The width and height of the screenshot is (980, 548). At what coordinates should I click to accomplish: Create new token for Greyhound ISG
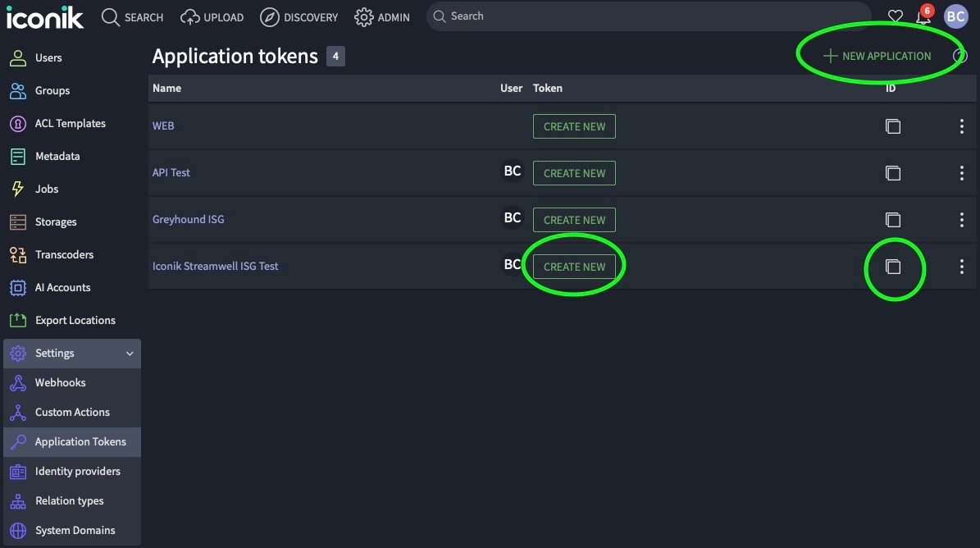[x=574, y=220]
